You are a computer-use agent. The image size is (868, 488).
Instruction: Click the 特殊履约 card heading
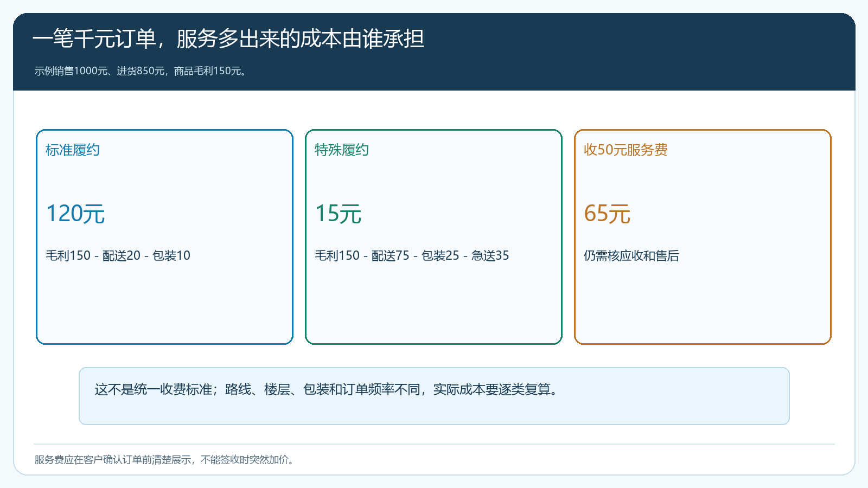342,150
